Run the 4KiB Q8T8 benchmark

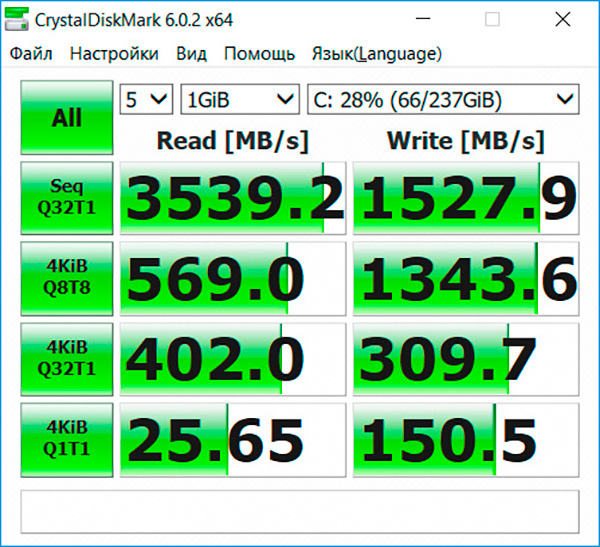click(67, 278)
